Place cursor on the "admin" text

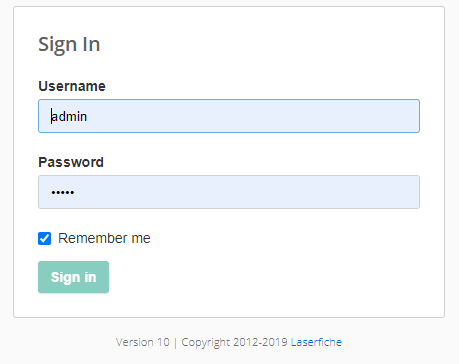[x=69, y=116]
